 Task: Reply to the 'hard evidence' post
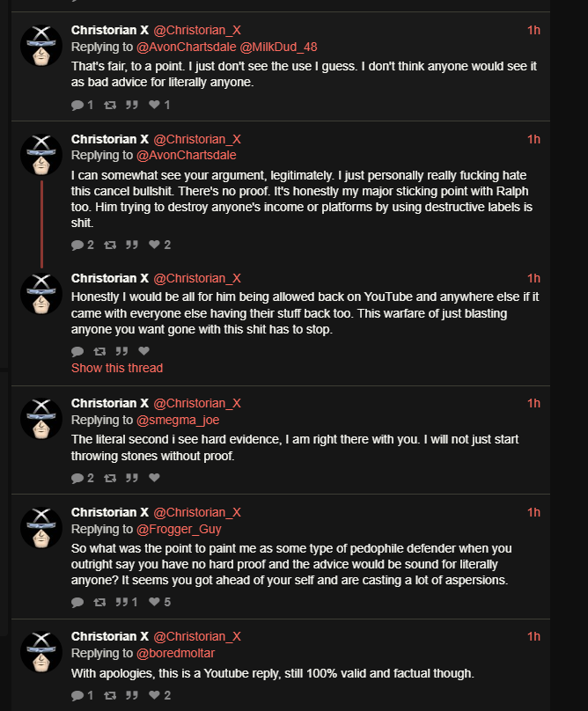pos(77,478)
